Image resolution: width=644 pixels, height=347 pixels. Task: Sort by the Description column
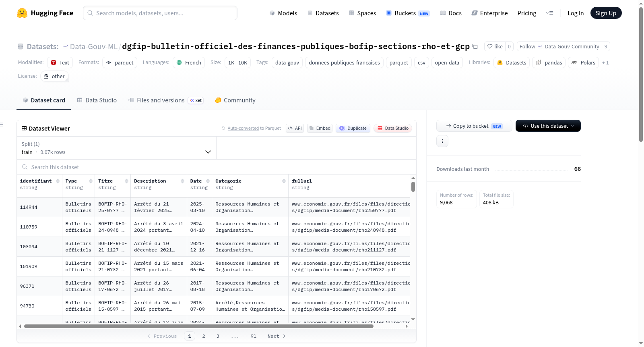point(183,181)
